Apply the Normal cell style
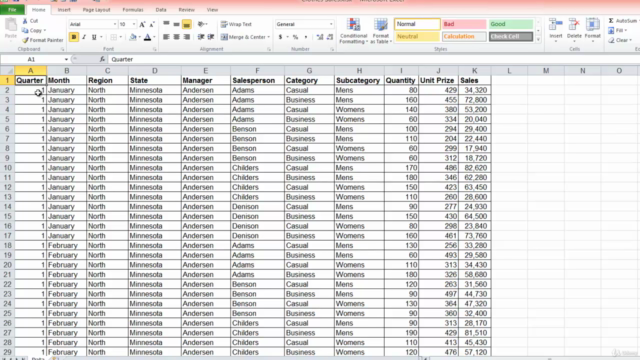The image size is (640, 360). [417, 24]
